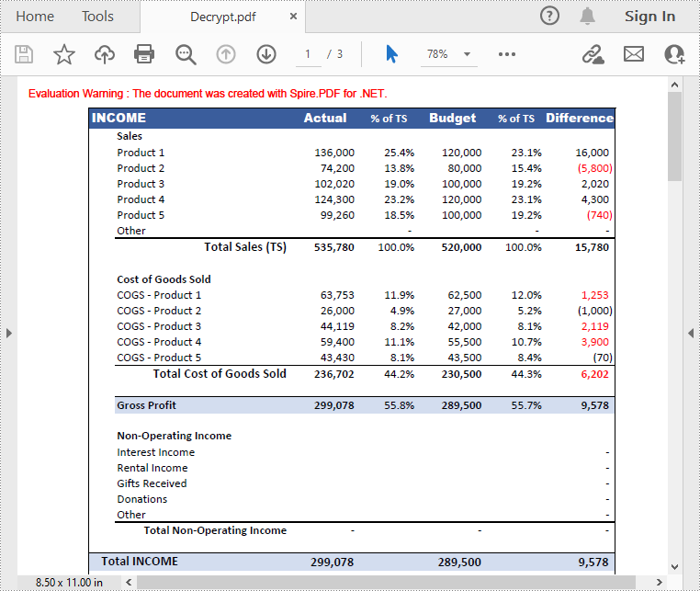Screen dimensions: 700x591
Task: Click the Total Cost of Goods Sold label
Action: pyautogui.click(x=220, y=374)
